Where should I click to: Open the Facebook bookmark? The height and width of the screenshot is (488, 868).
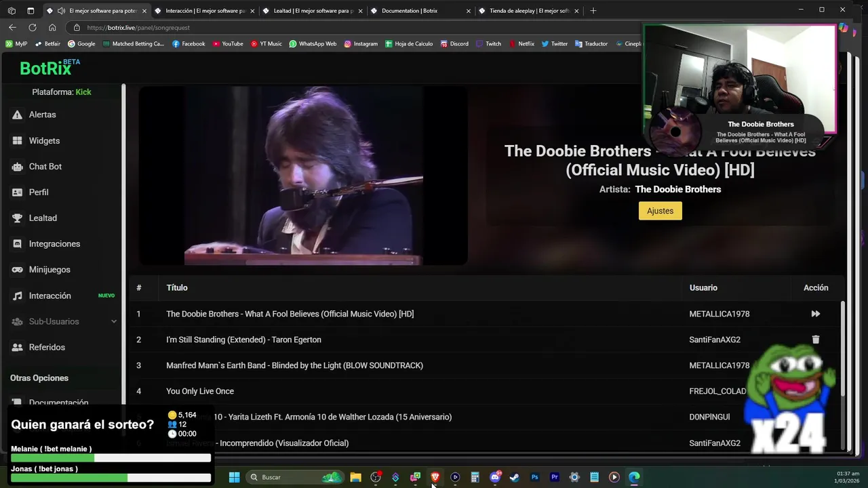point(189,43)
